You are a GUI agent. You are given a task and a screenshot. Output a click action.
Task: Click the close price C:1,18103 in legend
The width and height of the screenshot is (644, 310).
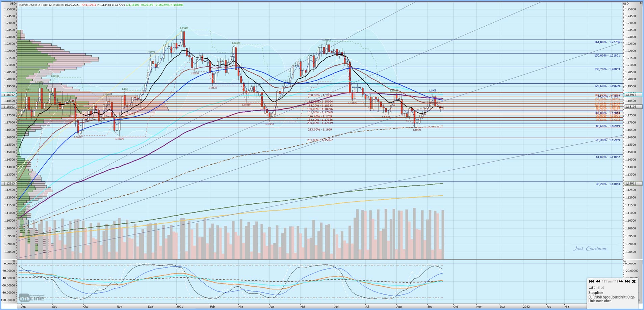click(x=133, y=5)
